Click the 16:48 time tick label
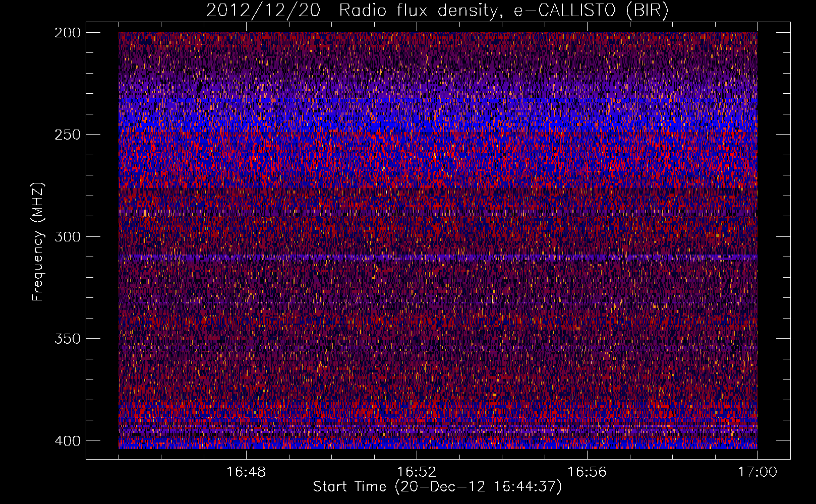816x504 pixels. (x=246, y=472)
